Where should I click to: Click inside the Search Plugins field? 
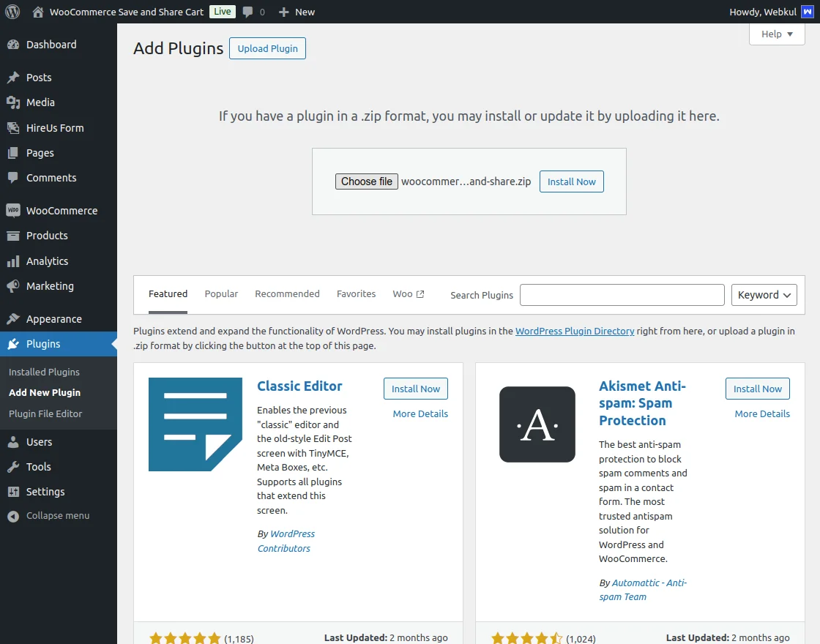(x=622, y=294)
